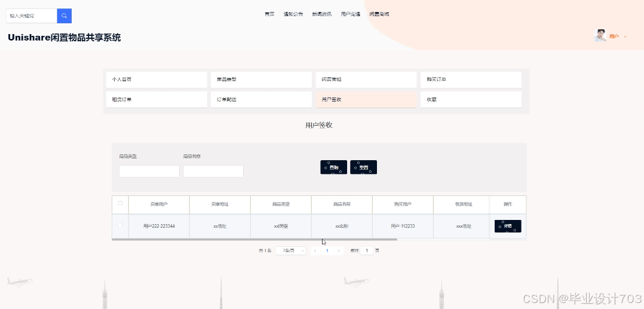Click cell 用户222-223344
The height and width of the screenshot is (309, 644).
[x=159, y=226]
